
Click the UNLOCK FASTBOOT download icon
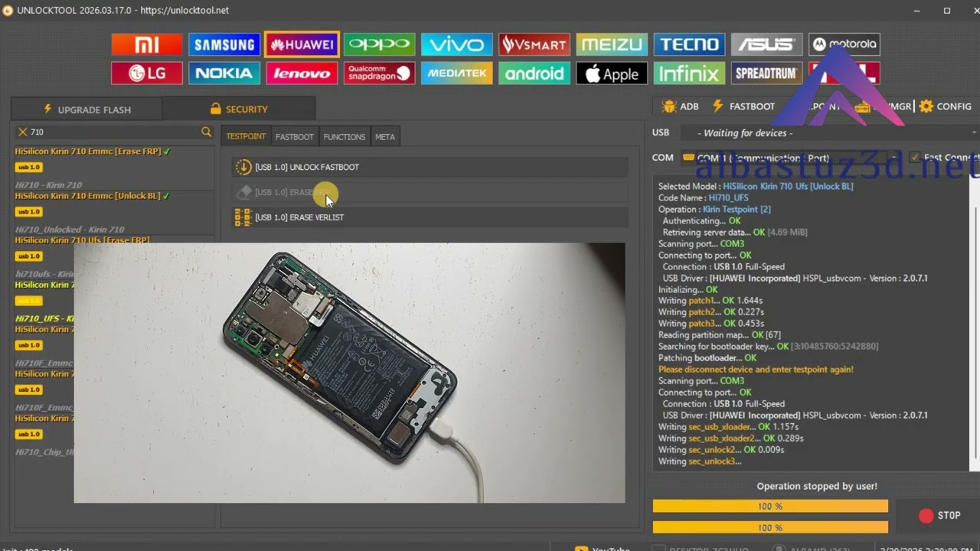(x=243, y=167)
